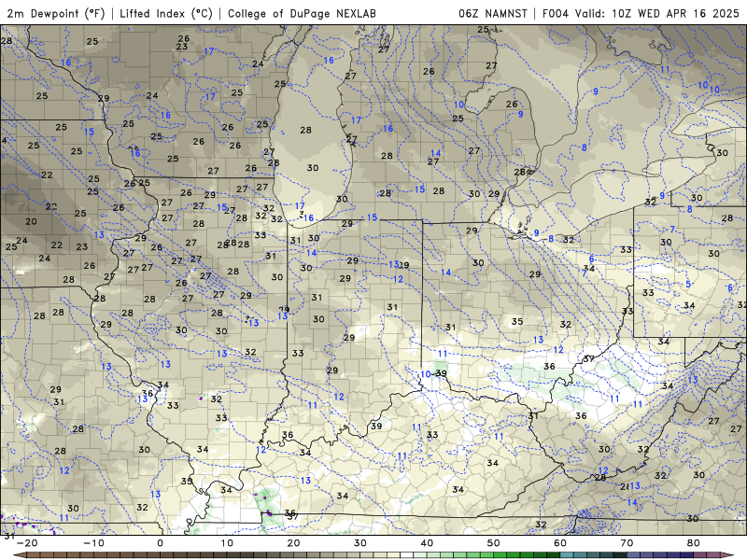Select the "0" label on the color scale
Viewport: 747px width, 560px height.
(160, 543)
